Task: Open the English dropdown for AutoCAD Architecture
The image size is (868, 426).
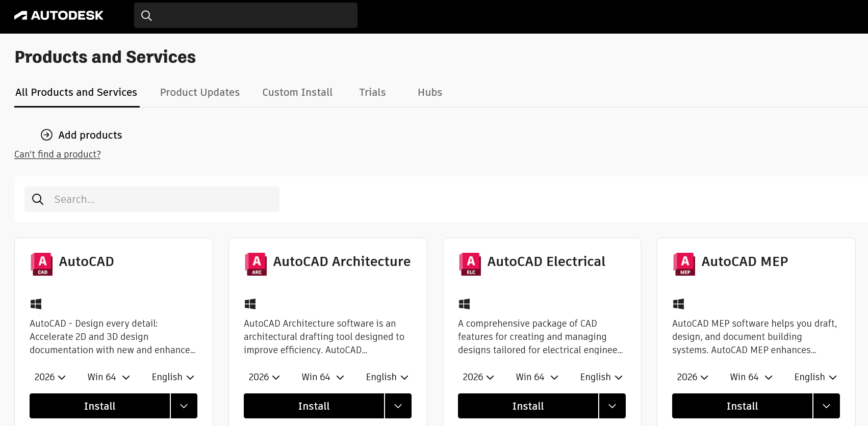Action: (387, 377)
